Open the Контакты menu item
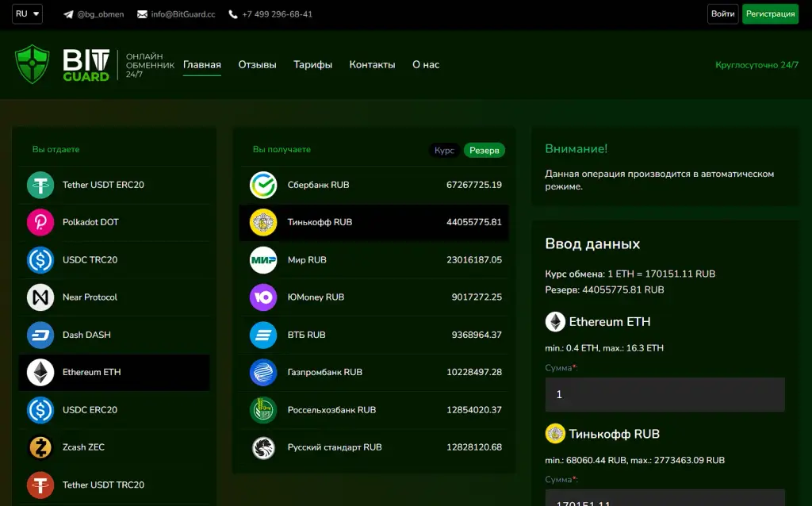This screenshot has height=506, width=812. pos(373,65)
